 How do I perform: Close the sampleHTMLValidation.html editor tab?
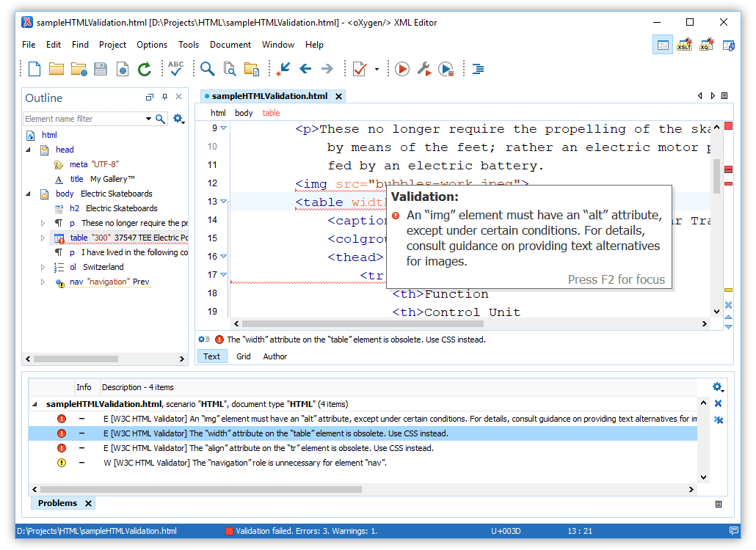[339, 96]
